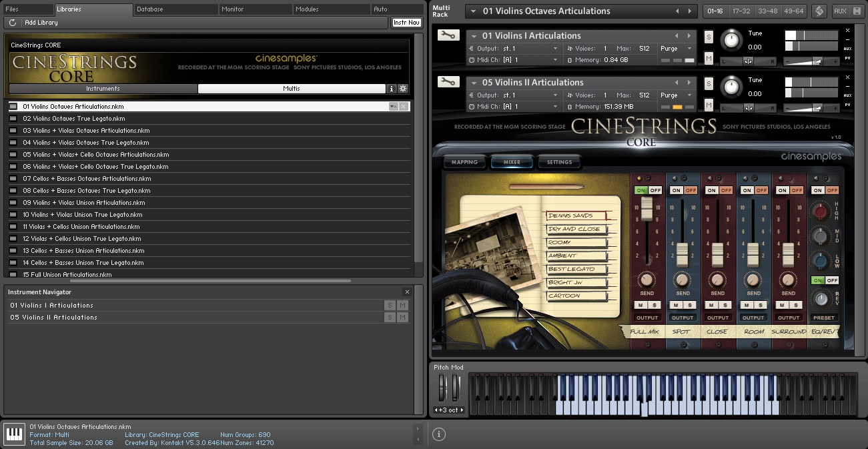Open wrench edit mode for 05 Violins II
This screenshot has height=449, width=868.
[x=448, y=82]
